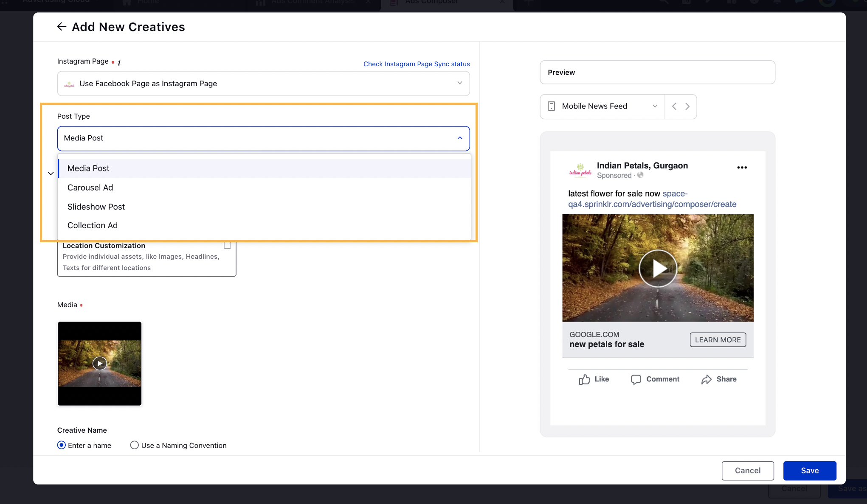Select the Collection Ad post type
The height and width of the screenshot is (504, 867).
93,225
